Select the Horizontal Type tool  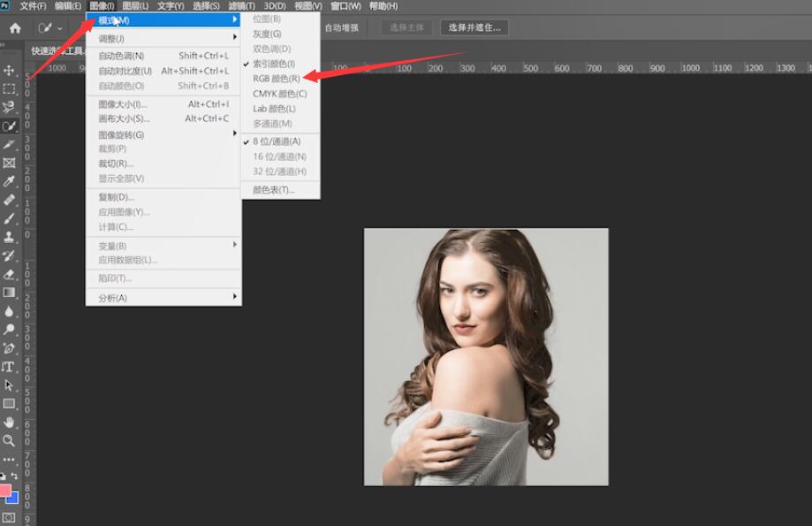tap(8, 367)
